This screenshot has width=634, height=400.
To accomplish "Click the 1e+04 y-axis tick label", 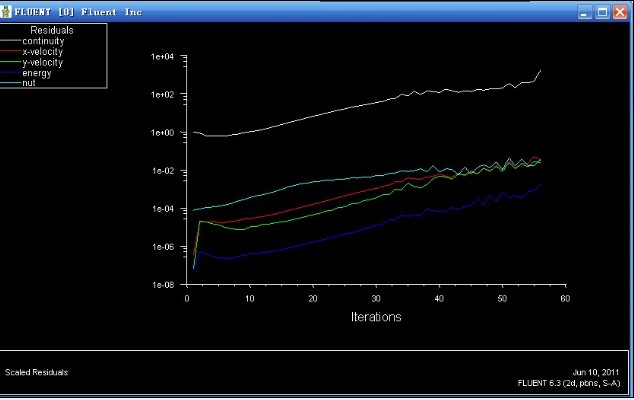I will 162,57.
